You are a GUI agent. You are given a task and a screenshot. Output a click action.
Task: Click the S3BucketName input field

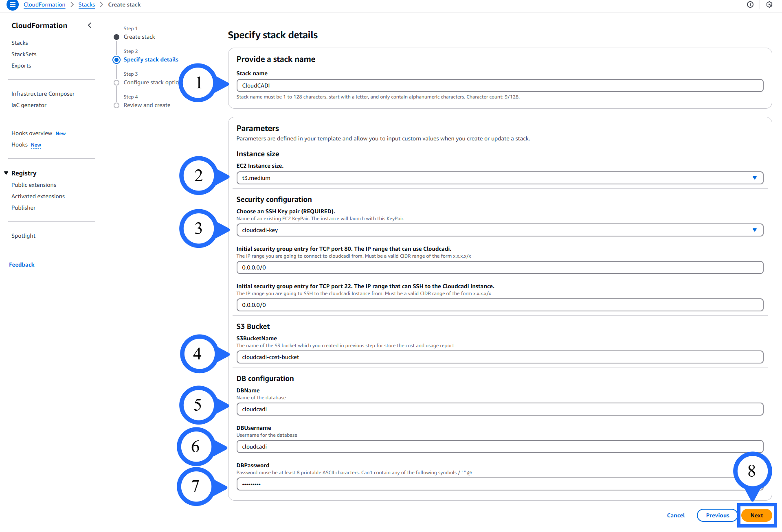click(499, 357)
